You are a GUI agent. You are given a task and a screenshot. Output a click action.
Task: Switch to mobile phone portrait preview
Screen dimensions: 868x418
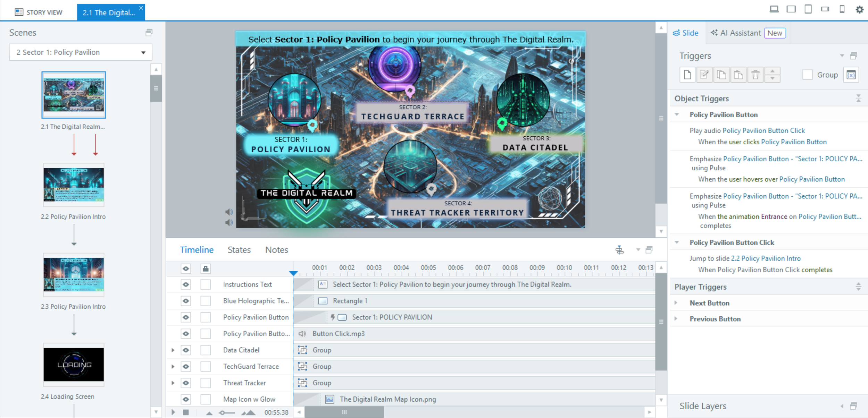coord(842,9)
